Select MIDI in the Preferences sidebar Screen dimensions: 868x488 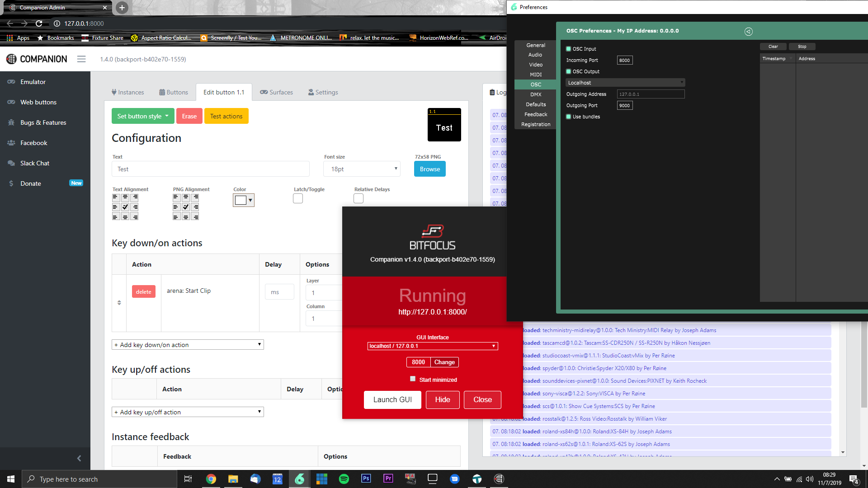pyautogui.click(x=536, y=75)
